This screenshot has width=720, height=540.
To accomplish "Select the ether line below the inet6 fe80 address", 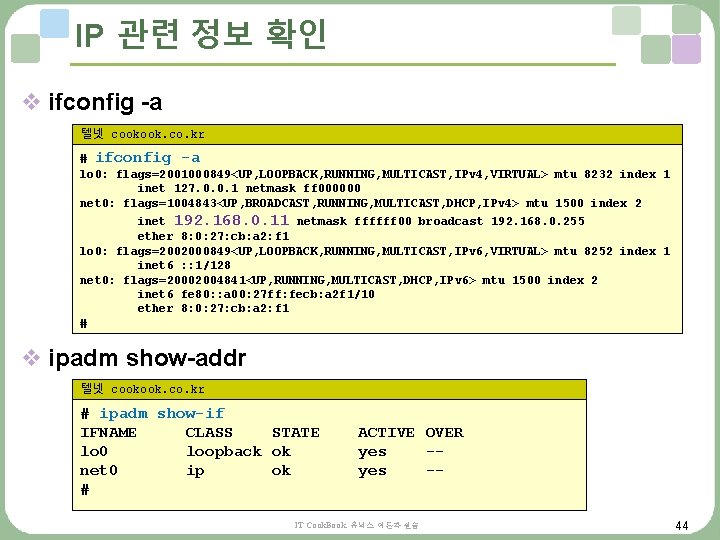I will click(x=213, y=309).
